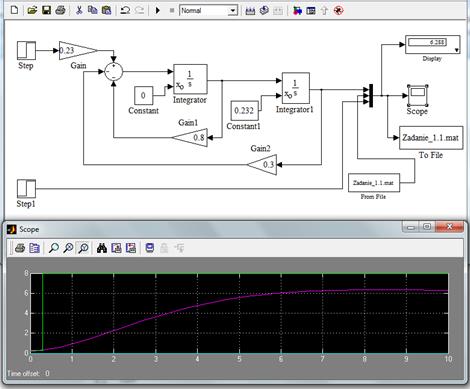The image size is (470, 389).
Task: Print the Simulink model diagram
Action: click(60, 10)
